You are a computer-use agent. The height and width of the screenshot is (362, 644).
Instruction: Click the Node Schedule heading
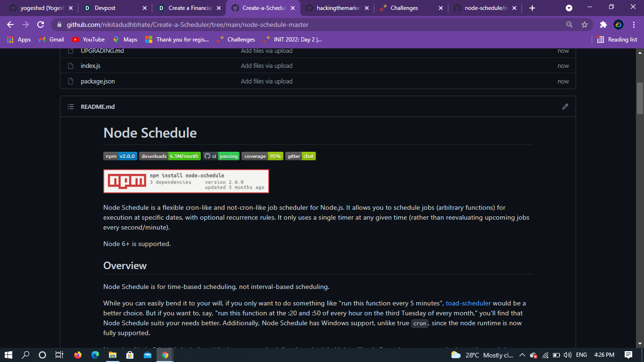(x=150, y=132)
